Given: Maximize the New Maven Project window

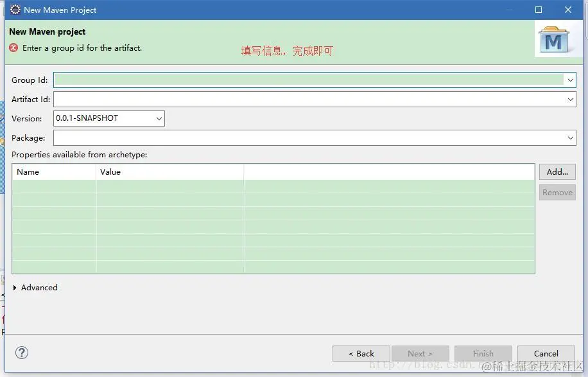Looking at the screenshot, I should [539, 10].
